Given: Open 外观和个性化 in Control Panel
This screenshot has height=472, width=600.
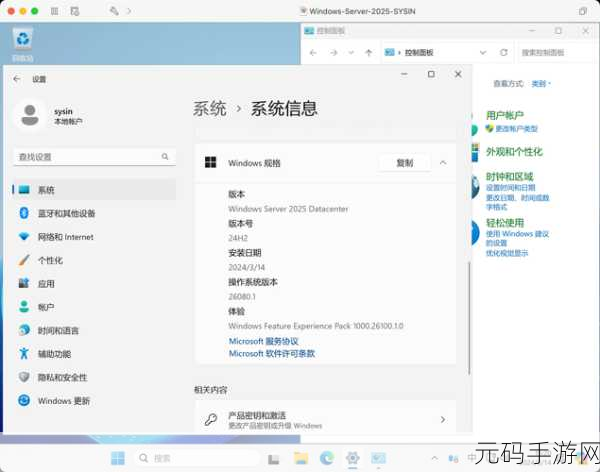Looking at the screenshot, I should 514,152.
